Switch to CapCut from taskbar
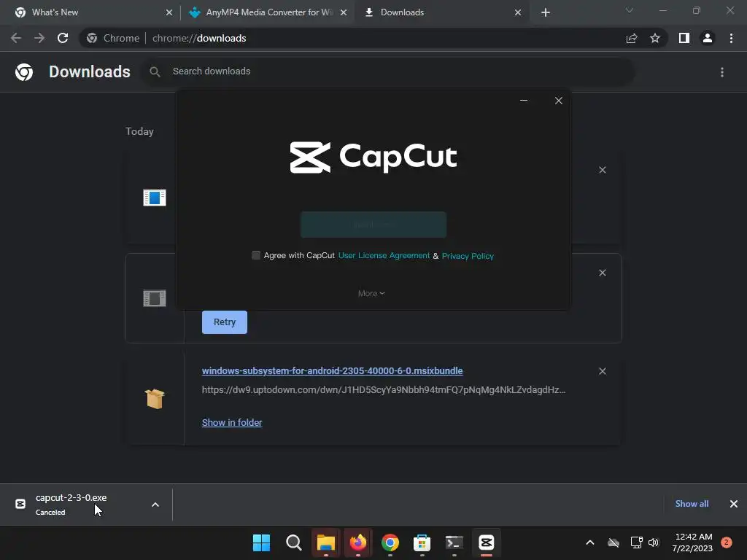Screen dimensions: 747x560 point(487,542)
